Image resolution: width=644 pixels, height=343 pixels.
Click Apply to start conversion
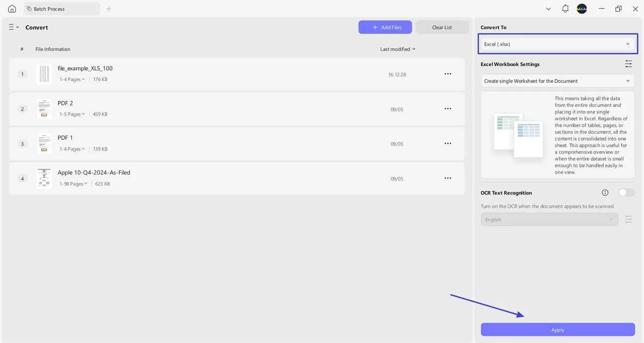[x=557, y=330]
